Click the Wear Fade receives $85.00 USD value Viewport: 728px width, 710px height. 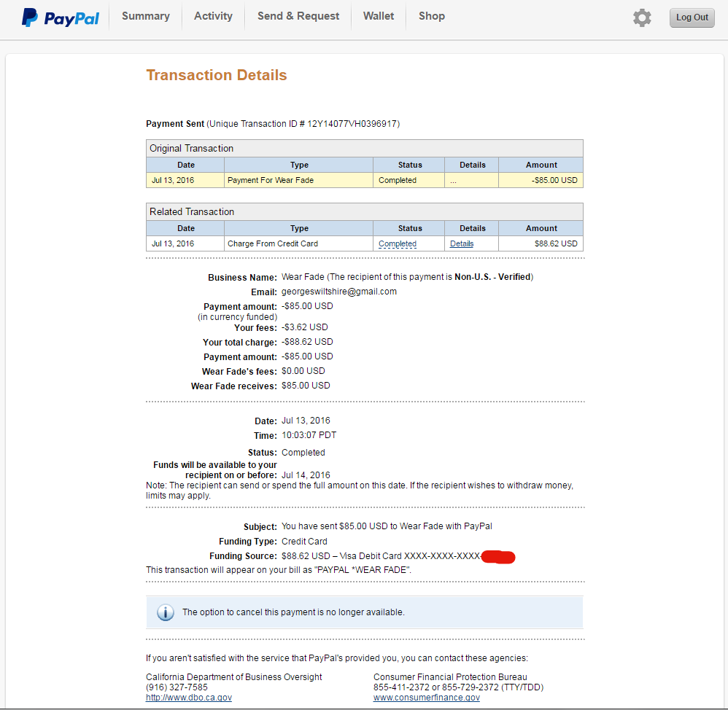tap(306, 386)
